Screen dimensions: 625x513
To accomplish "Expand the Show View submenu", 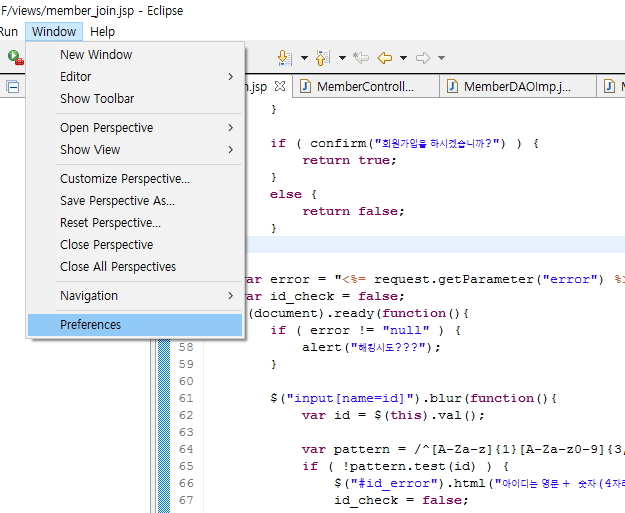I will 135,149.
